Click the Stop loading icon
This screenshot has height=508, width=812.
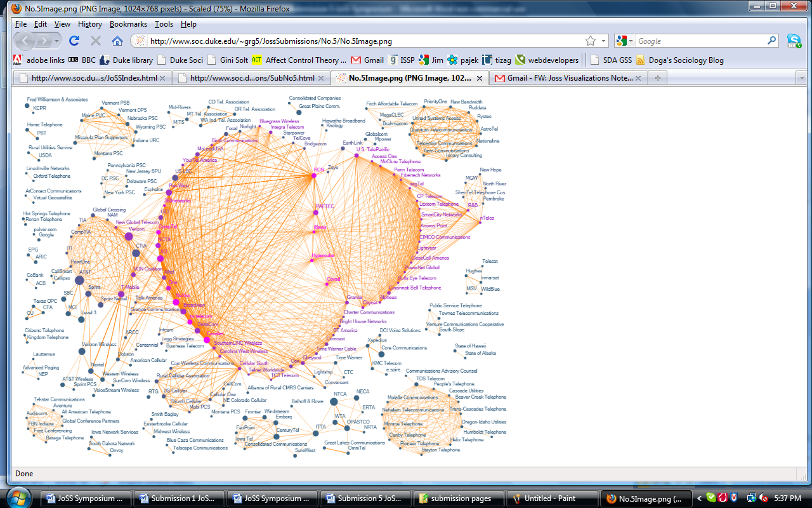pyautogui.click(x=96, y=41)
